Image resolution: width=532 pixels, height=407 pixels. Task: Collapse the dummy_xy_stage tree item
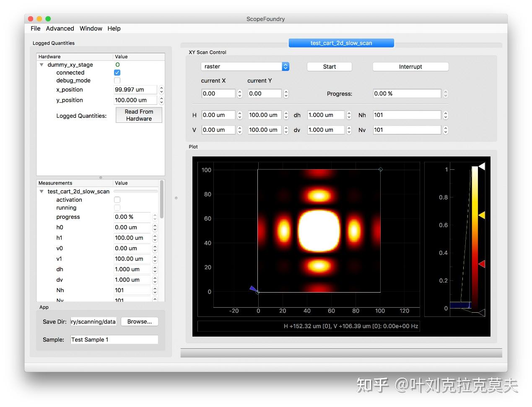pyautogui.click(x=42, y=65)
